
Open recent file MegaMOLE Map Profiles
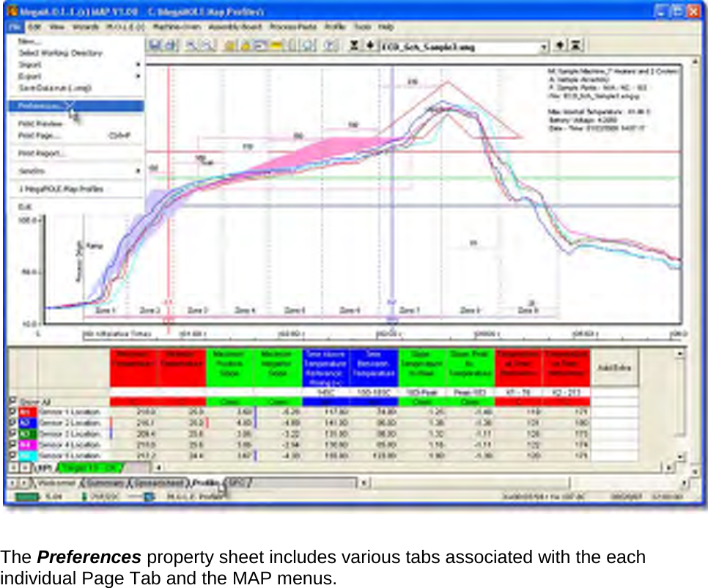76,188
